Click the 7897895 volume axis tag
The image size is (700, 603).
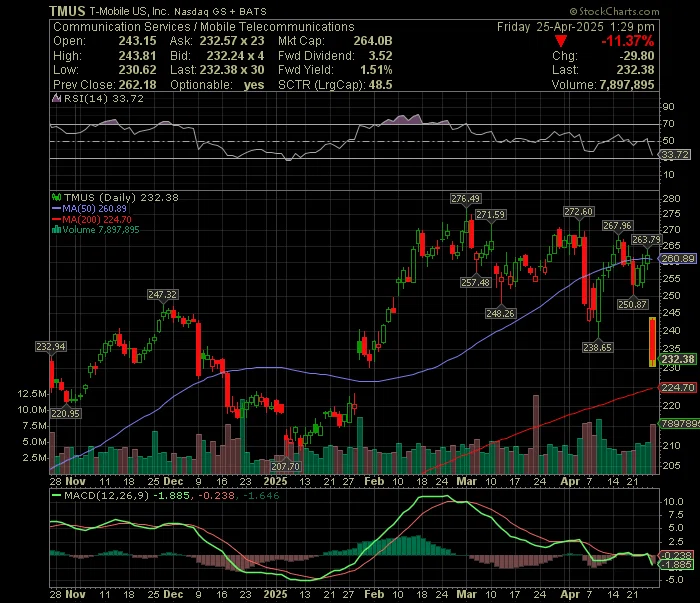[679, 424]
